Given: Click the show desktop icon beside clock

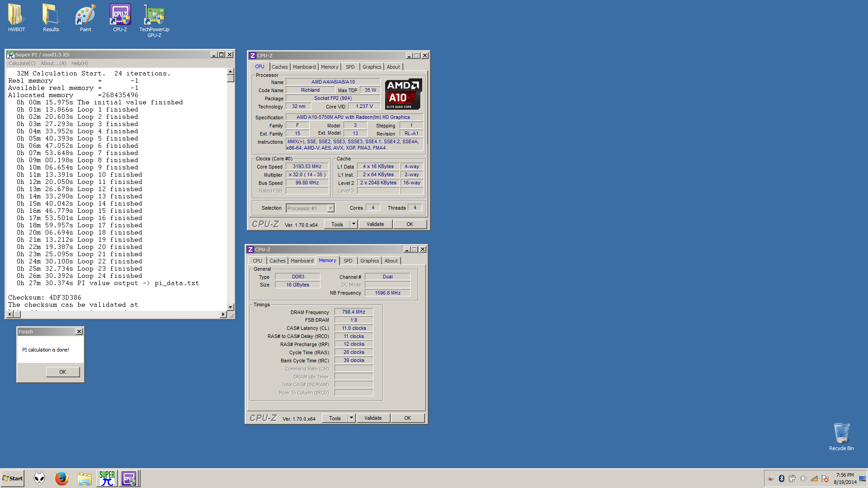Looking at the screenshot, I should click(x=863, y=479).
